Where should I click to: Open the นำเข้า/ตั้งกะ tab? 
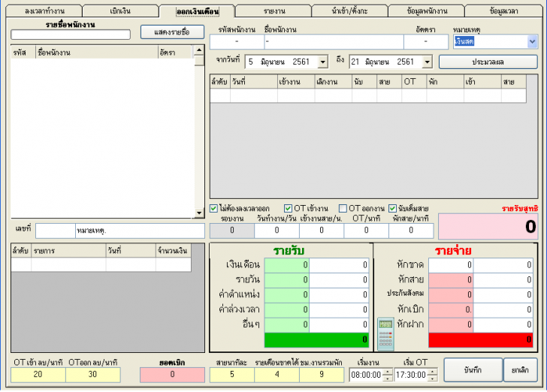tap(350, 11)
